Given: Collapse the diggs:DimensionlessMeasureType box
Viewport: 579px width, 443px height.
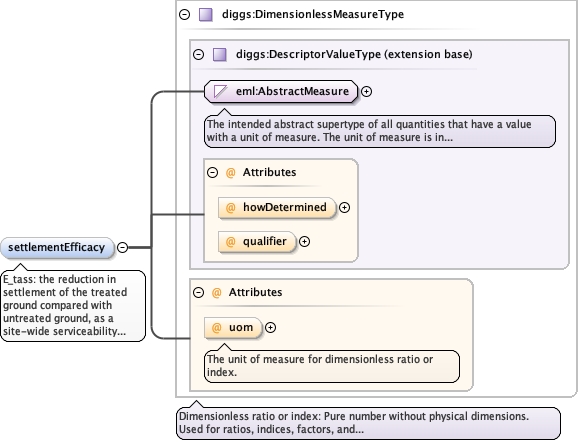Looking at the screenshot, I should pyautogui.click(x=184, y=14).
